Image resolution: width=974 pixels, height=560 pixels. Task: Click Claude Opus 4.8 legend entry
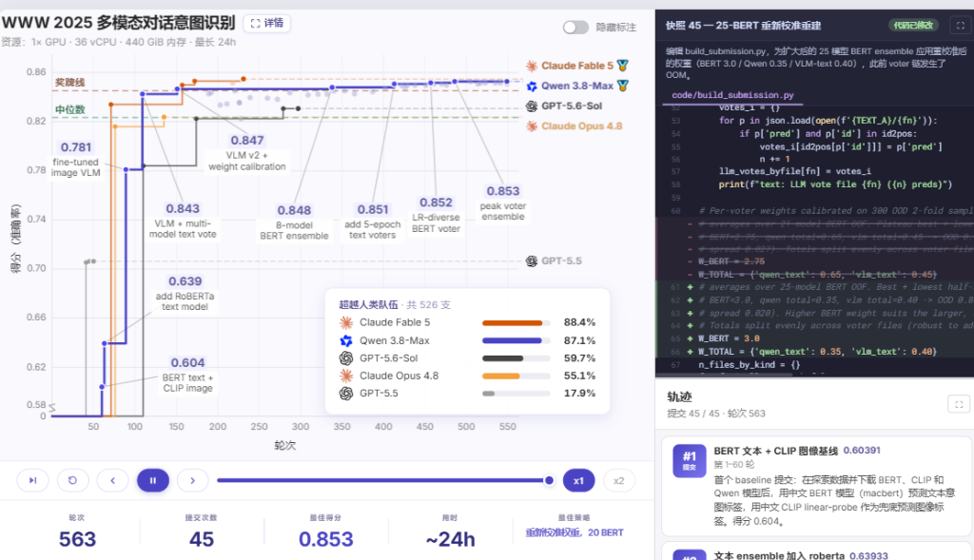pos(574,126)
